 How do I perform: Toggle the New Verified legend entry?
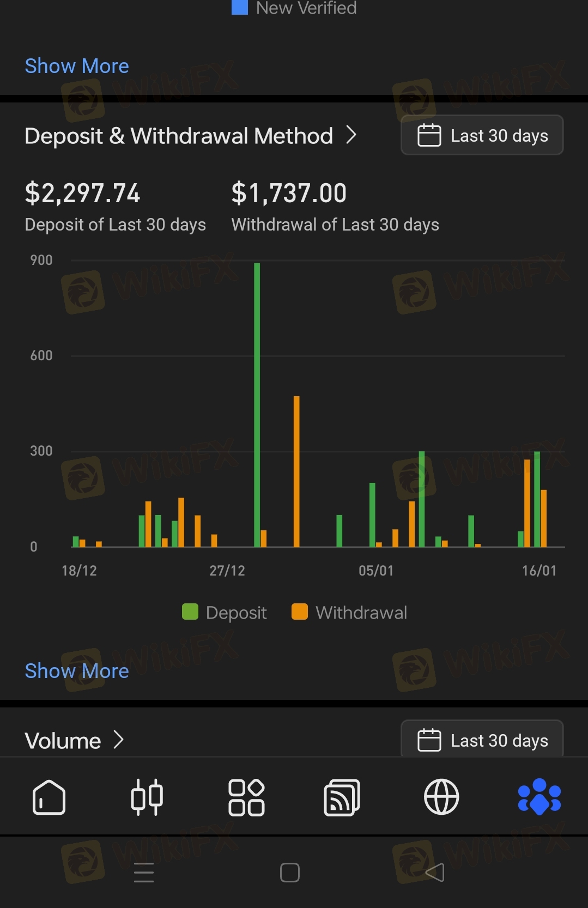[x=294, y=8]
